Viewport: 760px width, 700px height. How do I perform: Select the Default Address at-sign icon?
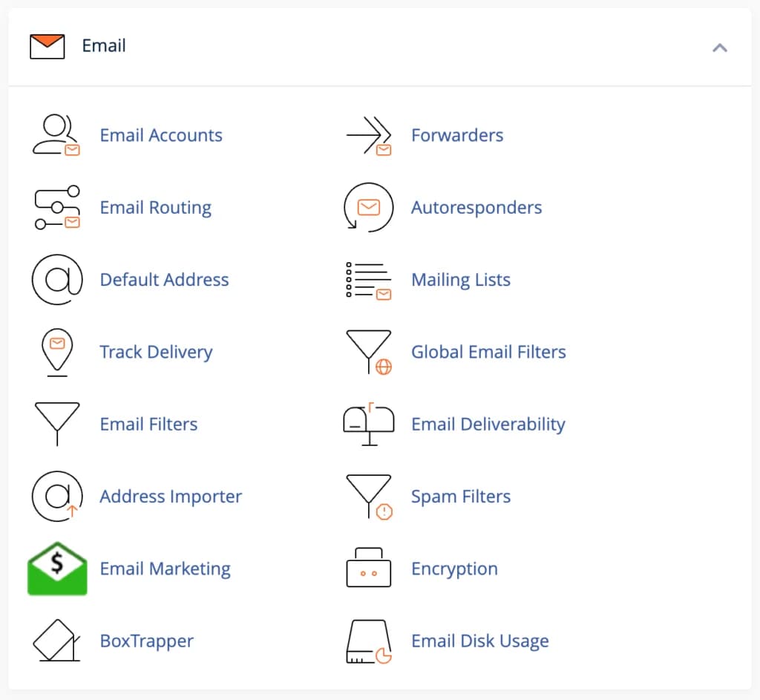[56, 280]
